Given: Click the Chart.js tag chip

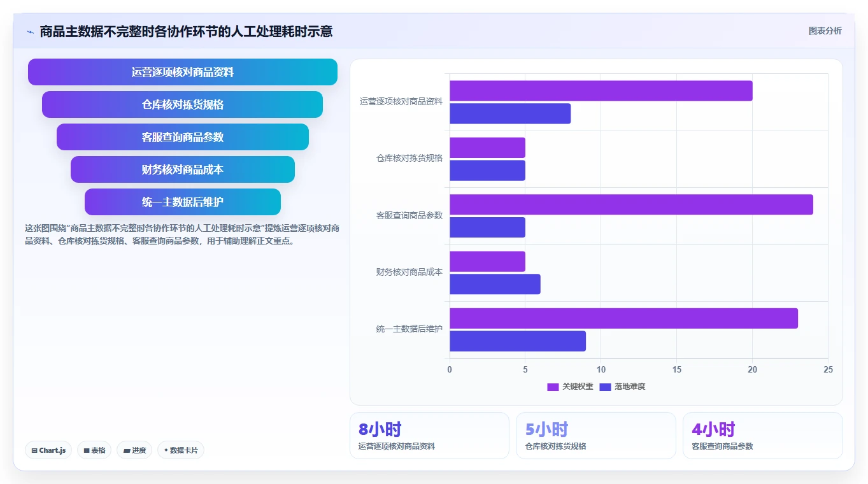Looking at the screenshot, I should tap(49, 450).
